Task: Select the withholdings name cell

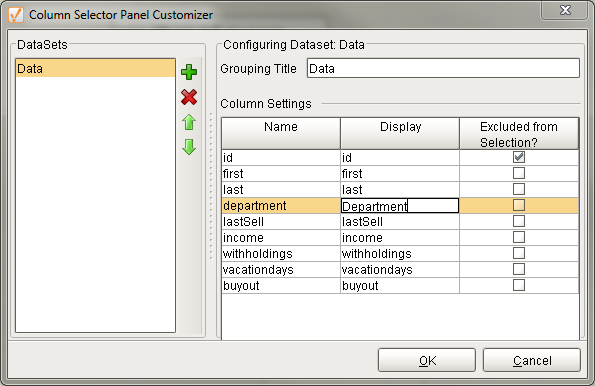Action: (x=281, y=253)
